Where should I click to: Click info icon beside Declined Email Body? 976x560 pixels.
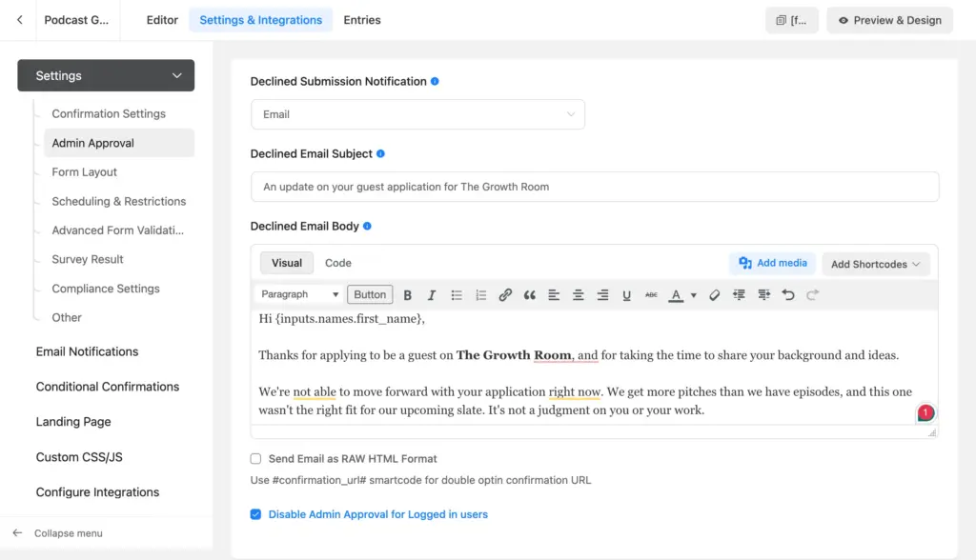(x=367, y=226)
